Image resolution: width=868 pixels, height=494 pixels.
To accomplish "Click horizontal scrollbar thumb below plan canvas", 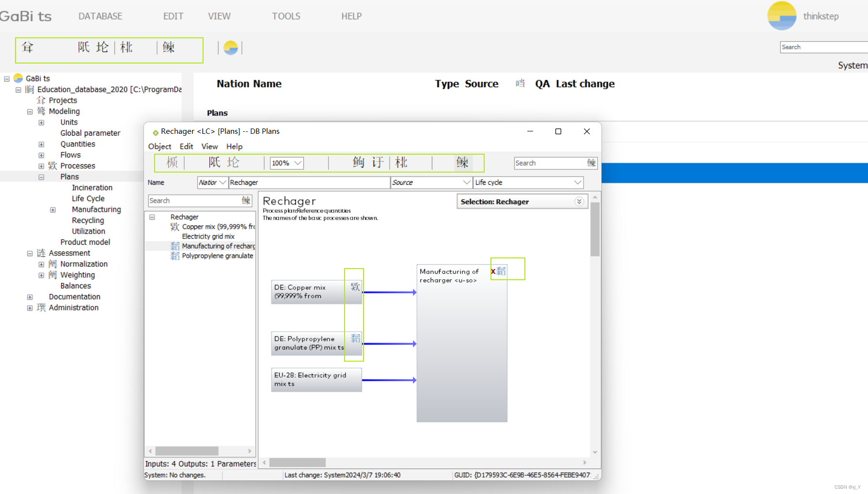I will point(298,462).
